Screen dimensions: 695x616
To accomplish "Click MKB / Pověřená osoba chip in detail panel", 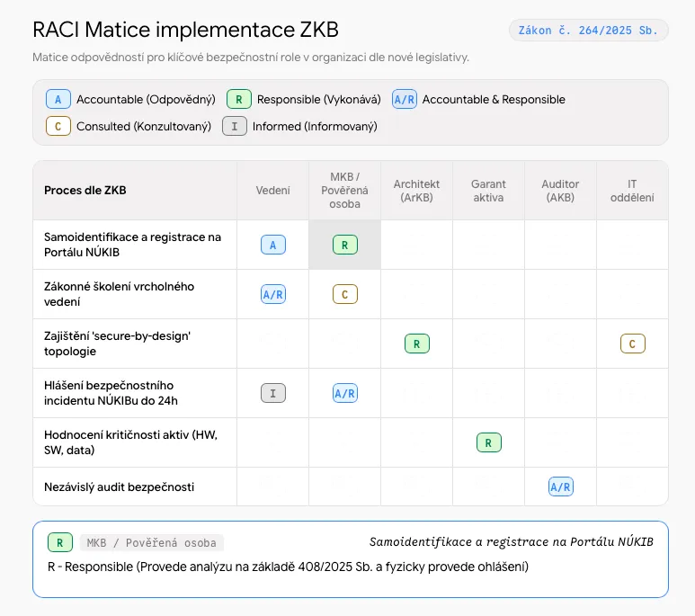I will coord(152,543).
